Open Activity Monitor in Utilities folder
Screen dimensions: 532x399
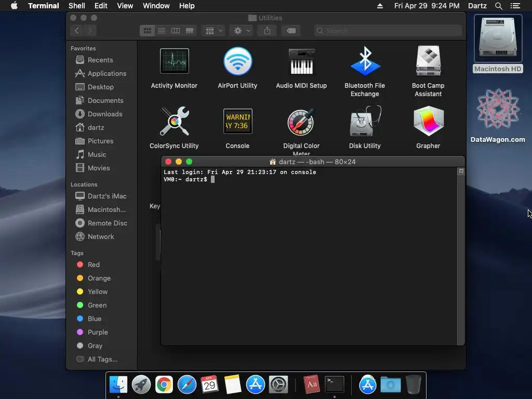click(174, 61)
